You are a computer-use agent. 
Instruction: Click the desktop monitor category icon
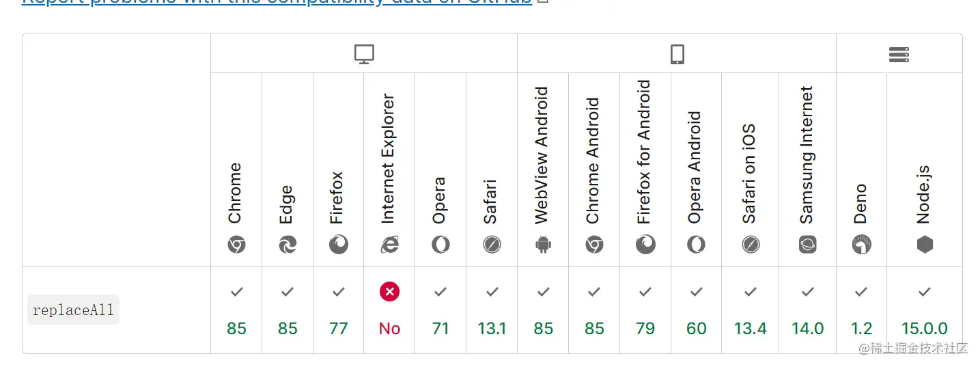[x=364, y=54]
